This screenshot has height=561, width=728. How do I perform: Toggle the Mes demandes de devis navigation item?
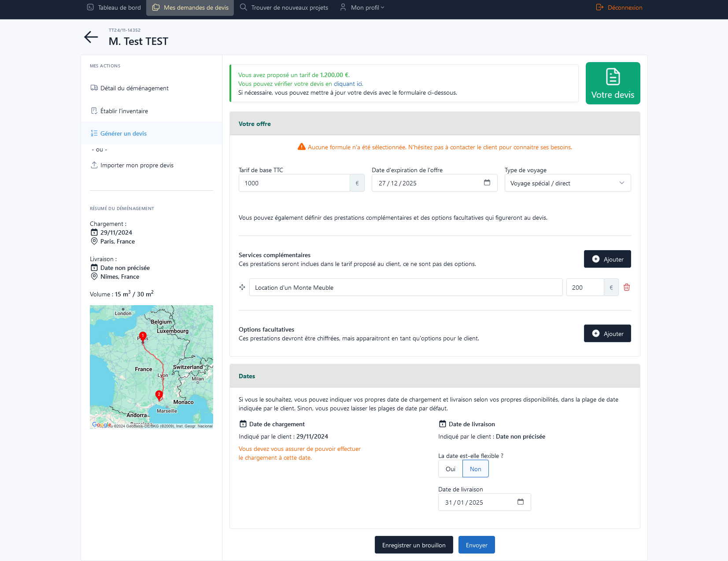click(x=190, y=7)
